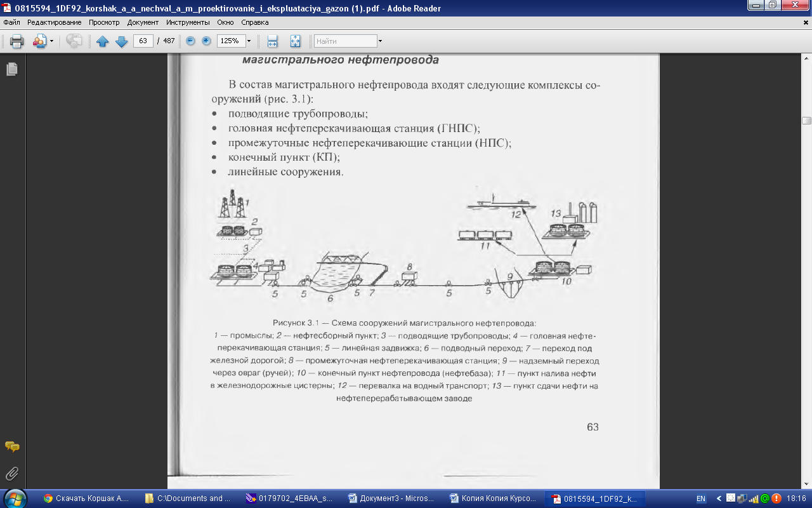This screenshot has width=812, height=508.
Task: Click the two-monitors network tray icon
Action: (742, 498)
